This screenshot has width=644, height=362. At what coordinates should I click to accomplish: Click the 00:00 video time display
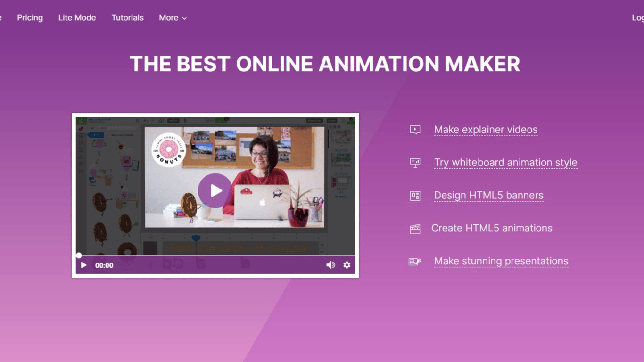click(104, 265)
